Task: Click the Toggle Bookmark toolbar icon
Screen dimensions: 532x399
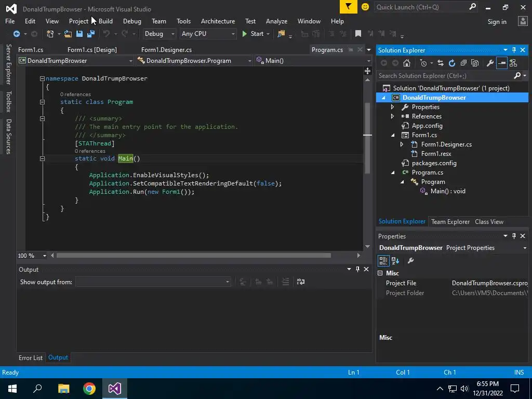Action: pos(358,34)
